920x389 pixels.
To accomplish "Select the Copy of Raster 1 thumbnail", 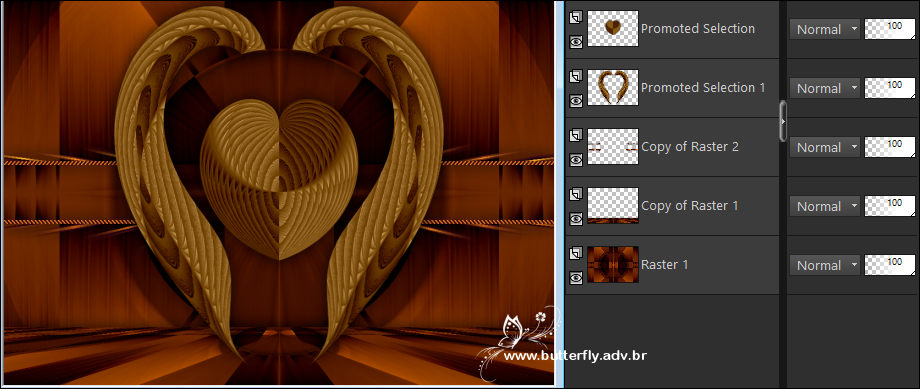I will point(613,205).
